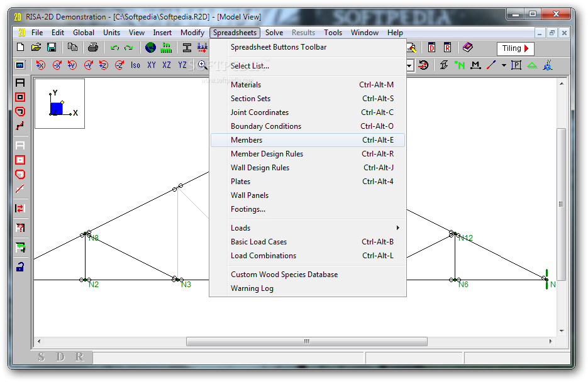This screenshot has width=588, height=382.
Task: Click black select-all frame icon in sidebar
Action: [x=20, y=82]
